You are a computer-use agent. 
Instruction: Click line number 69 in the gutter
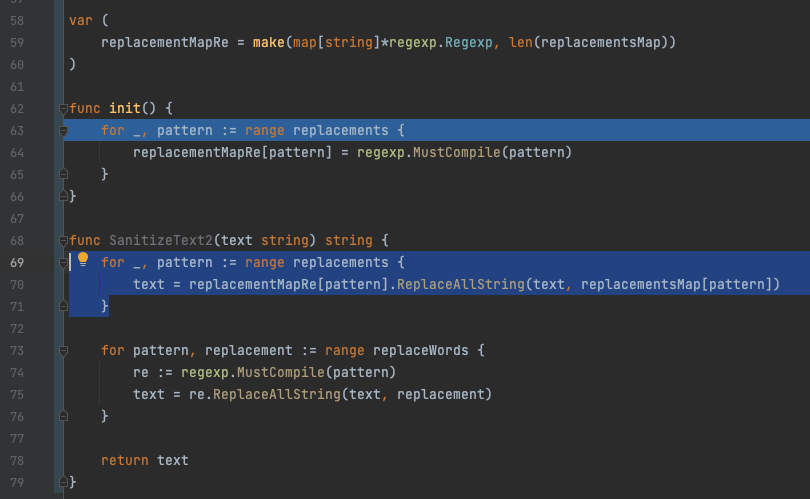coord(19,262)
